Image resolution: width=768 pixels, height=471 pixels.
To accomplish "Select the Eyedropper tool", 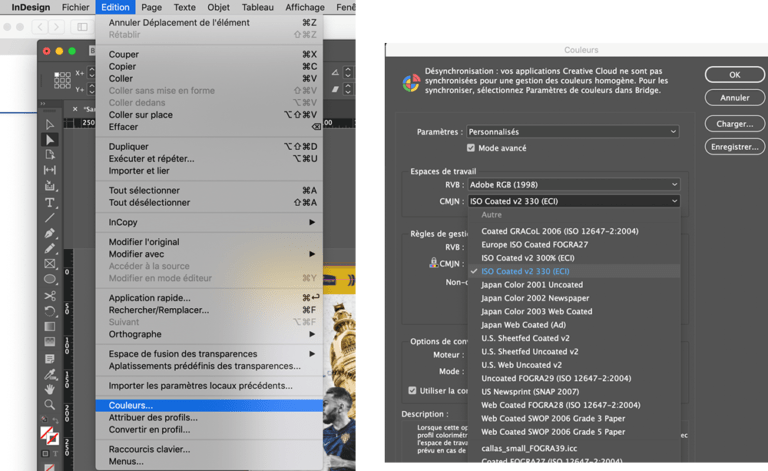I will [x=49, y=375].
